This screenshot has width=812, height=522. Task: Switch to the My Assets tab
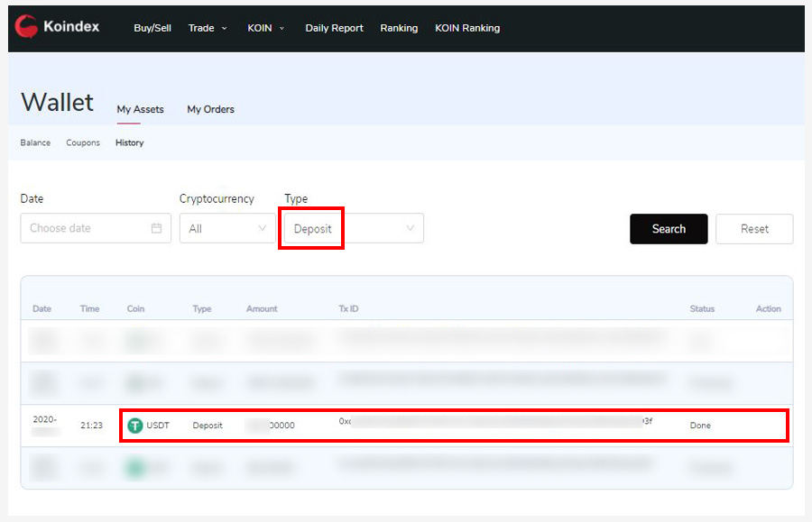tap(140, 109)
